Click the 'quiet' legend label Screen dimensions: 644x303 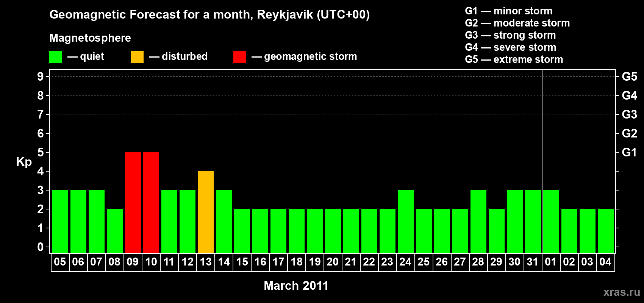coord(92,57)
